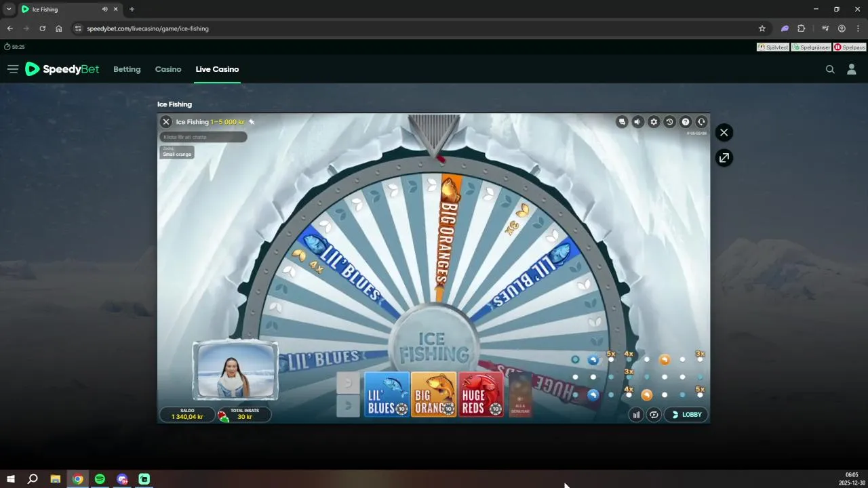The height and width of the screenshot is (488, 868).
Task: Open a new Chrome tab
Action: pyautogui.click(x=132, y=9)
